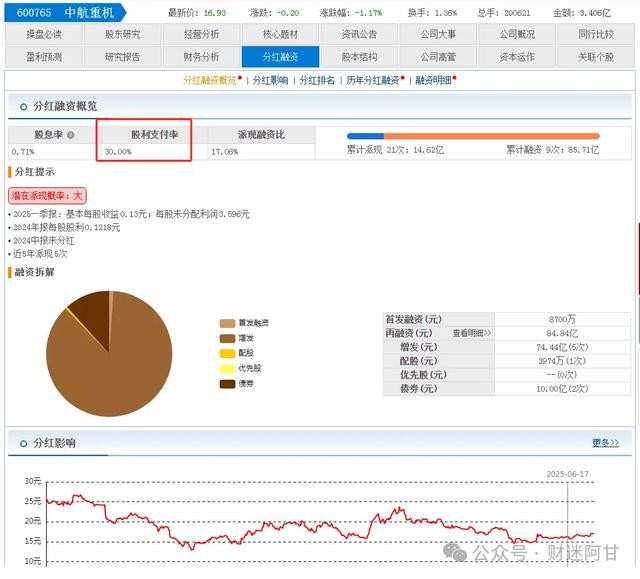Open the 公司大事 tab
Screen dimensions: 640x579
coord(438,34)
